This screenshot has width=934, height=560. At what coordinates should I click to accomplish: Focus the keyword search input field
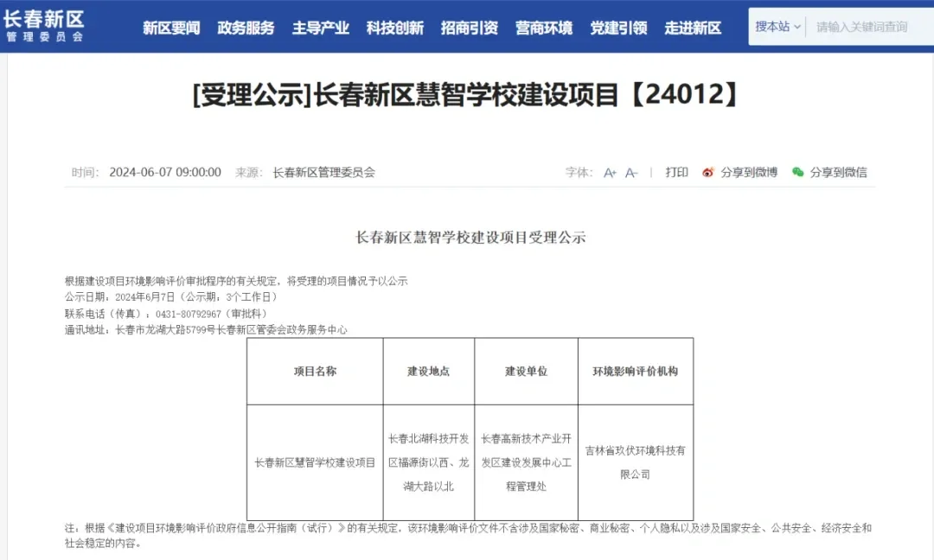[x=870, y=27]
